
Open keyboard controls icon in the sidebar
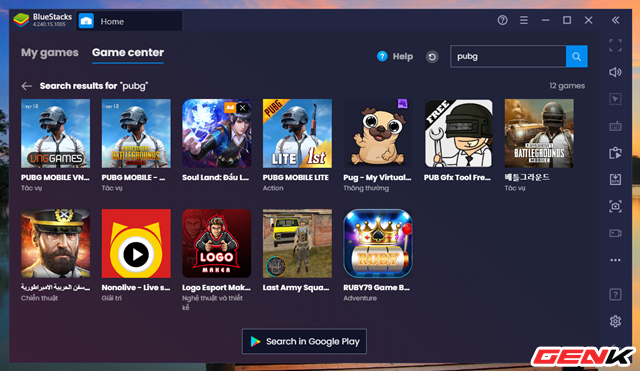tap(615, 127)
